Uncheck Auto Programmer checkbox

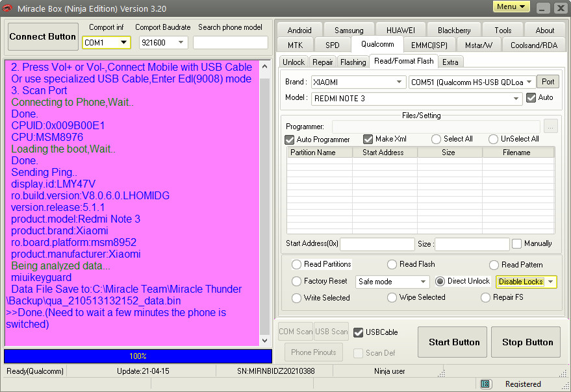(290, 140)
